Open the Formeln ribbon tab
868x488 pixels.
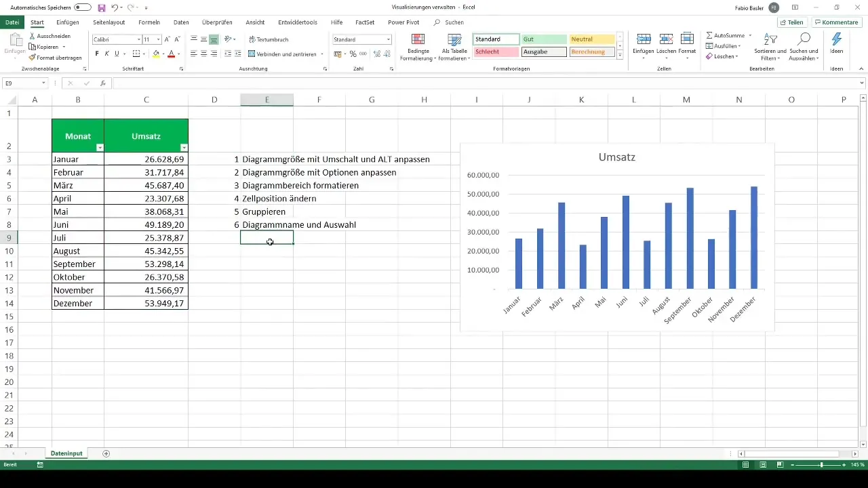pyautogui.click(x=149, y=22)
